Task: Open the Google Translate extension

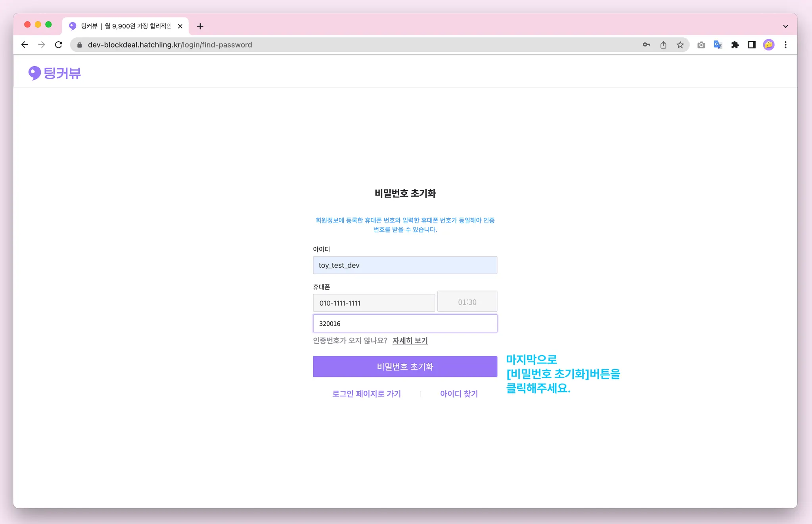Action: click(718, 45)
